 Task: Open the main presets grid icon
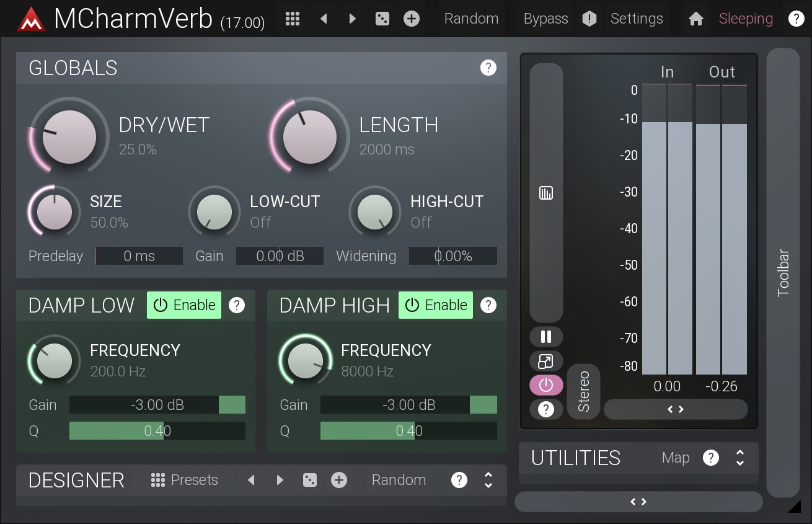pyautogui.click(x=293, y=19)
